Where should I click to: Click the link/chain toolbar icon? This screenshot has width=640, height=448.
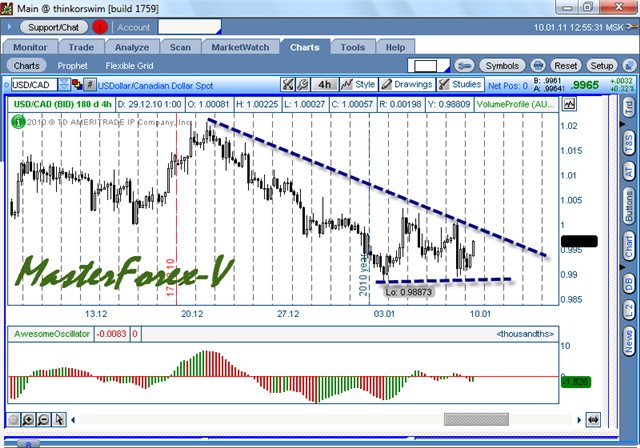pos(464,66)
